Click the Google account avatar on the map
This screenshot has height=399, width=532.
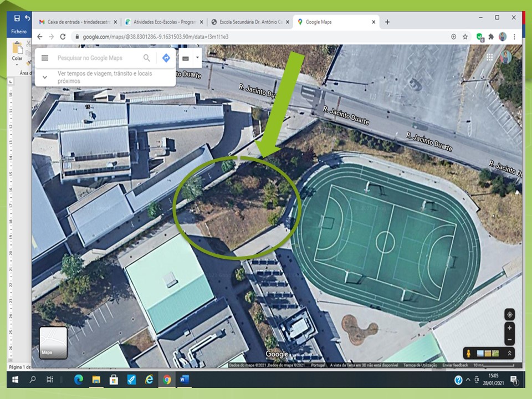(506, 57)
